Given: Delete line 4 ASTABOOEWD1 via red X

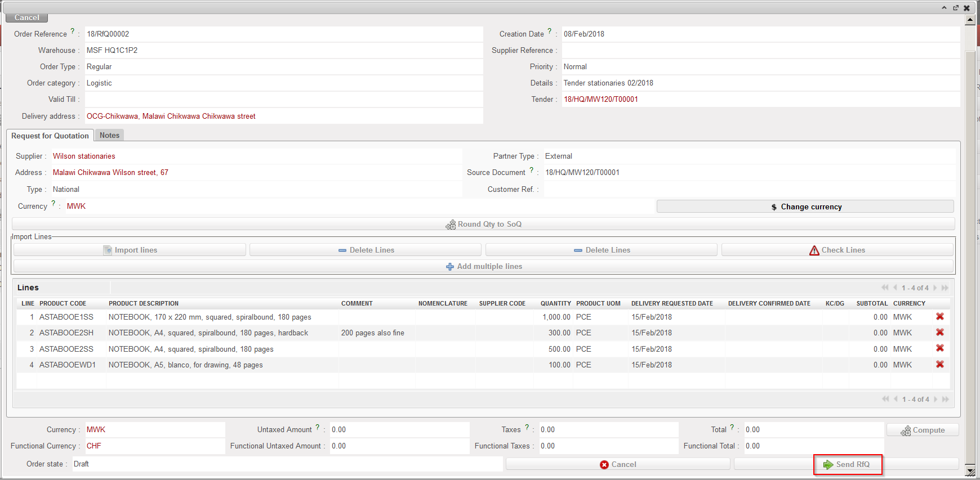Looking at the screenshot, I should [x=939, y=365].
